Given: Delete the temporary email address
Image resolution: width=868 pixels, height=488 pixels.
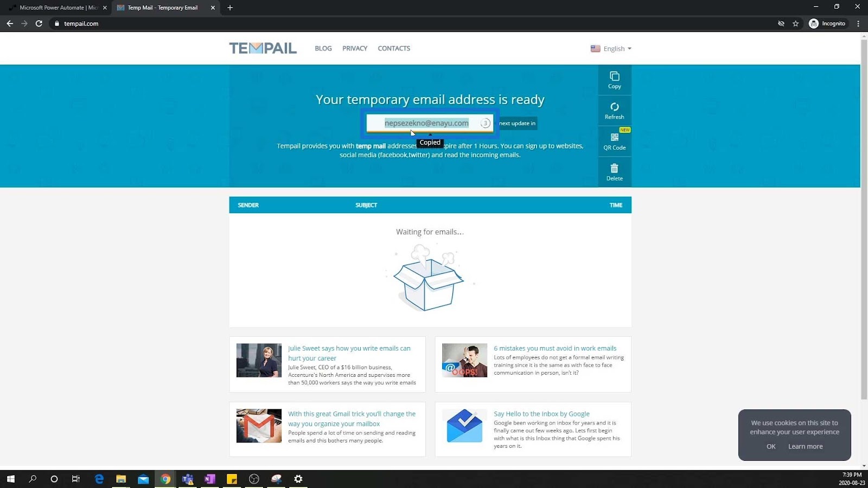Looking at the screenshot, I should pyautogui.click(x=614, y=172).
